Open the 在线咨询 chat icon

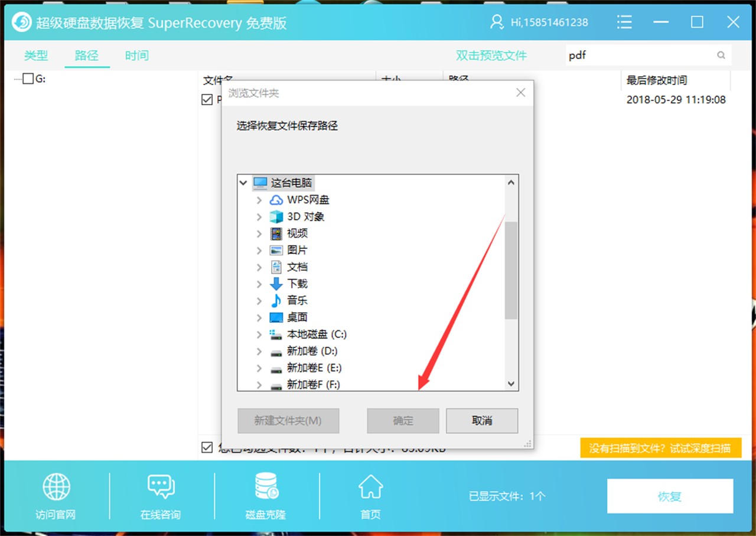point(160,487)
